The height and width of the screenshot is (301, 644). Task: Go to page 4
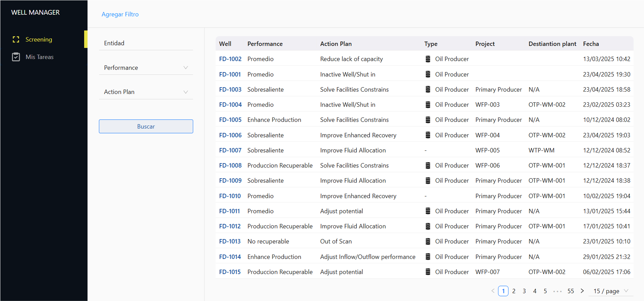click(535, 291)
